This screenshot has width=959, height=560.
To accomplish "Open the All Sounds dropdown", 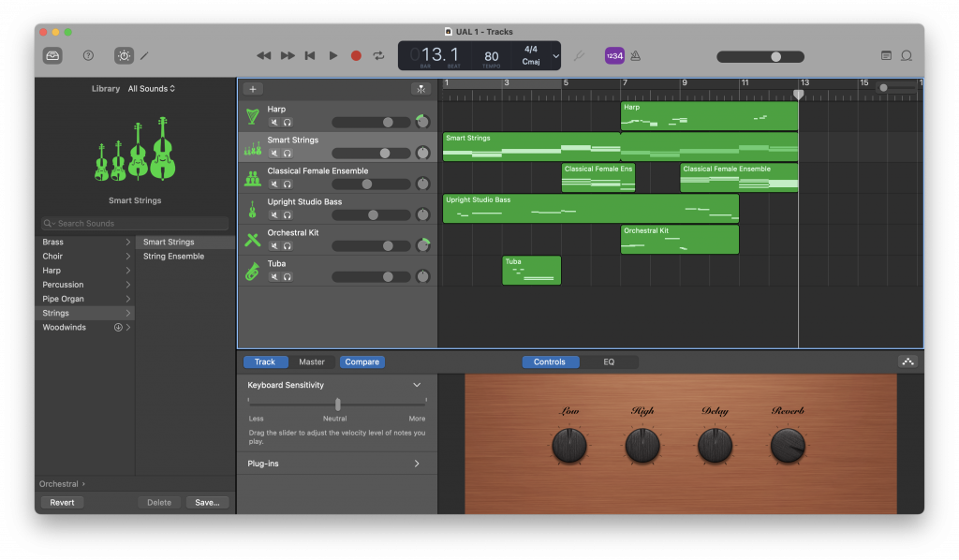I will [x=151, y=89].
